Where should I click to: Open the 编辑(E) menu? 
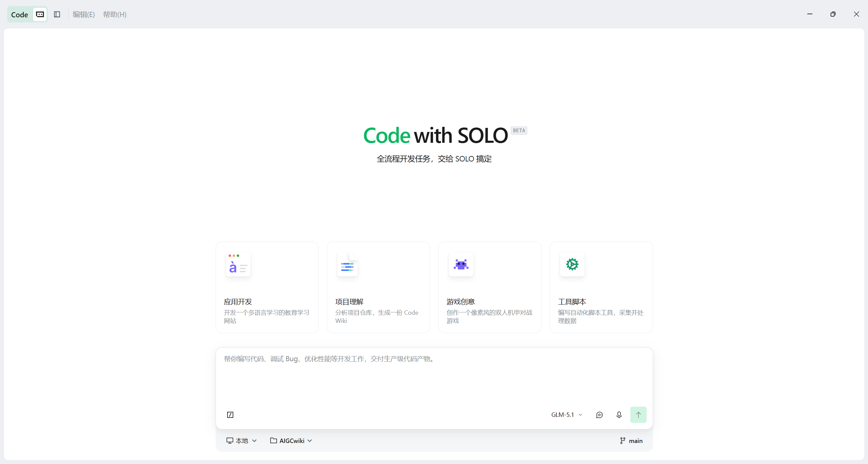(x=84, y=14)
